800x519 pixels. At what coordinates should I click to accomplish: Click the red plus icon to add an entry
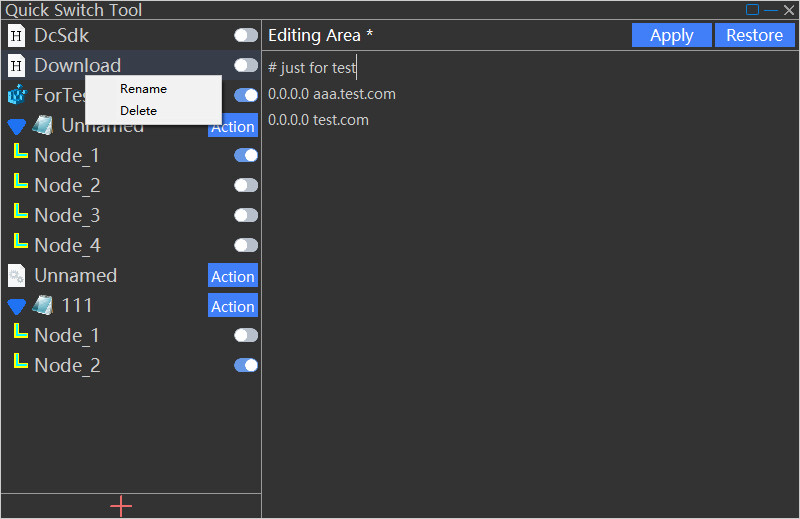(x=121, y=506)
